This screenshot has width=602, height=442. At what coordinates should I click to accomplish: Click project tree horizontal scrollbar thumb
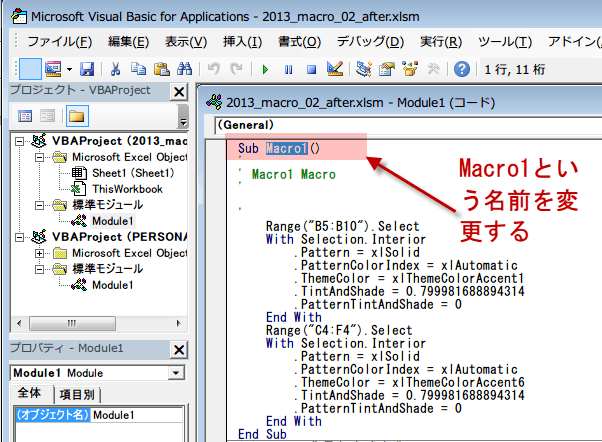[x=72, y=323]
